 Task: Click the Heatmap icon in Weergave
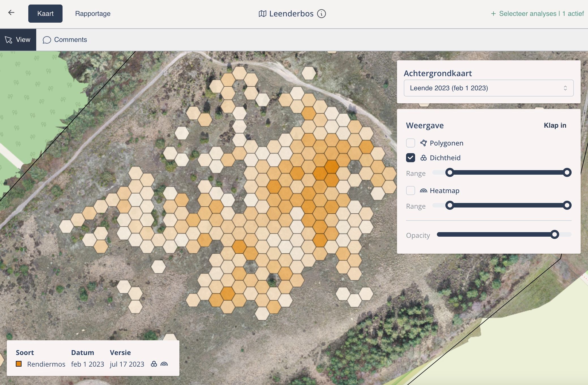424,191
